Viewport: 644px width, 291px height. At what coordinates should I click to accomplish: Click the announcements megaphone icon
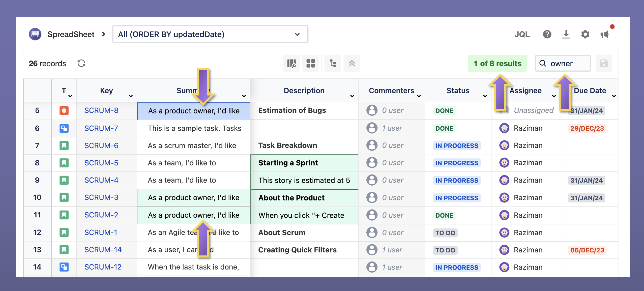click(605, 34)
